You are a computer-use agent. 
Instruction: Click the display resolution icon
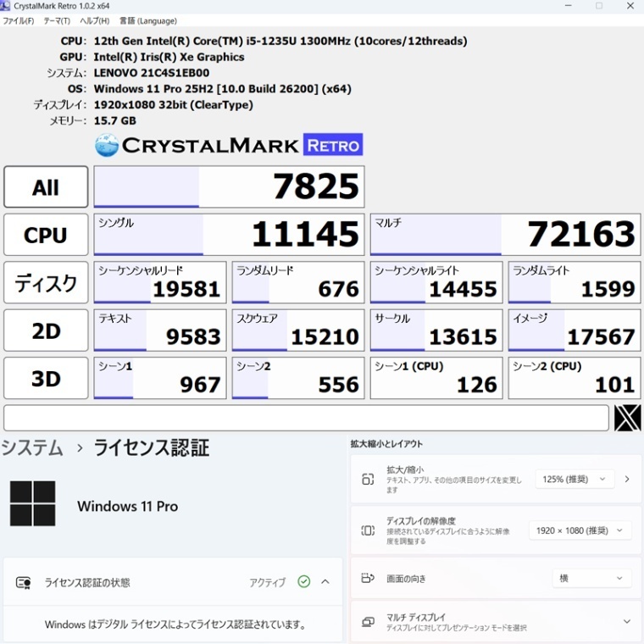(368, 530)
